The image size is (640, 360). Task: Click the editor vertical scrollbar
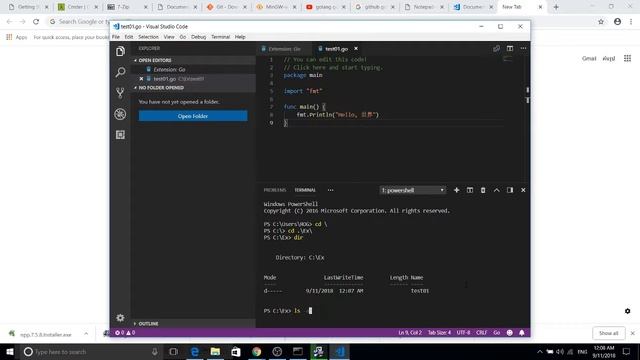click(x=527, y=118)
